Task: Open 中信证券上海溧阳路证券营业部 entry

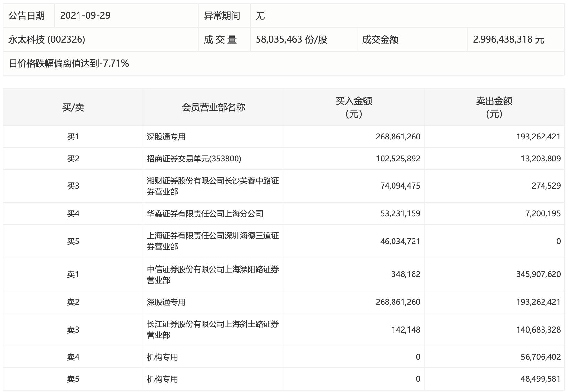Action: pos(213,274)
